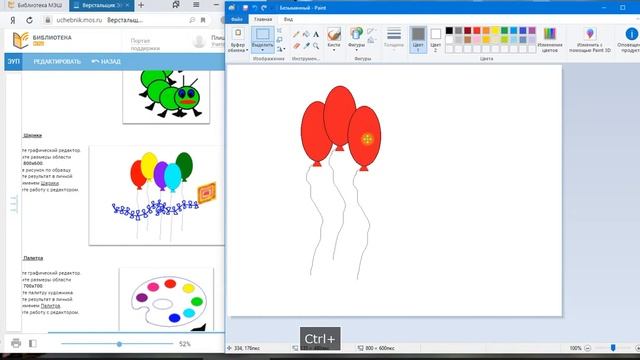Click the Шарики heading link
Viewport: 640px width, 360px height.
click(33, 135)
